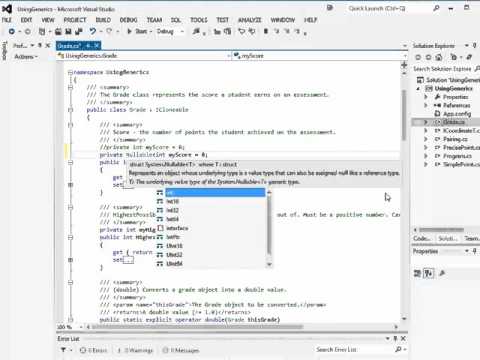Click the Open File toolbar icon
Screen dimensions: 480x360
[x=58, y=31]
